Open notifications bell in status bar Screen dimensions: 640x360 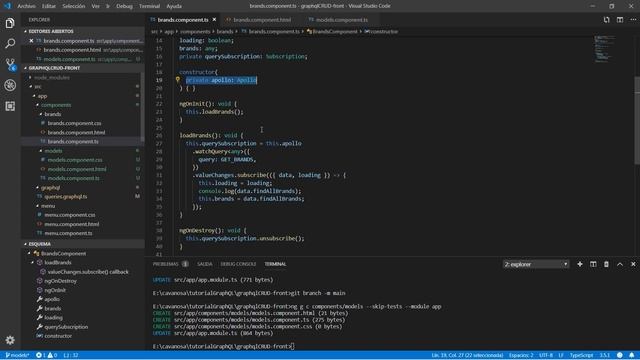(631, 355)
